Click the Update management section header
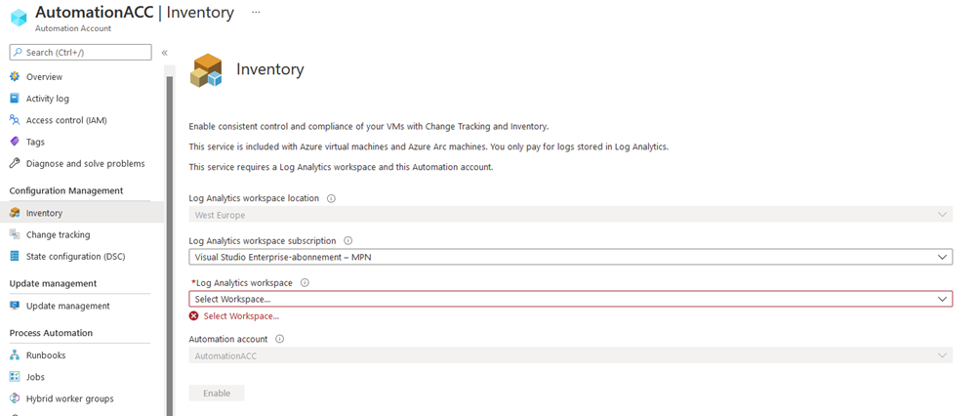980x416 pixels. click(53, 283)
